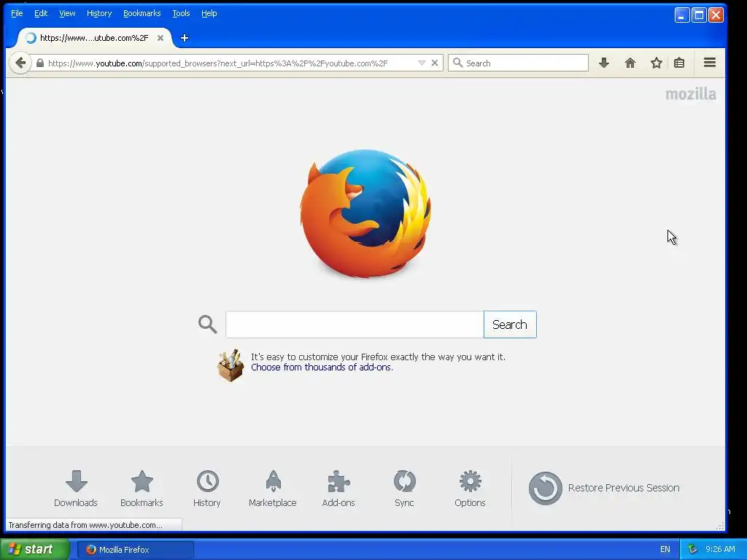Open History from bottom launcher

point(207,489)
